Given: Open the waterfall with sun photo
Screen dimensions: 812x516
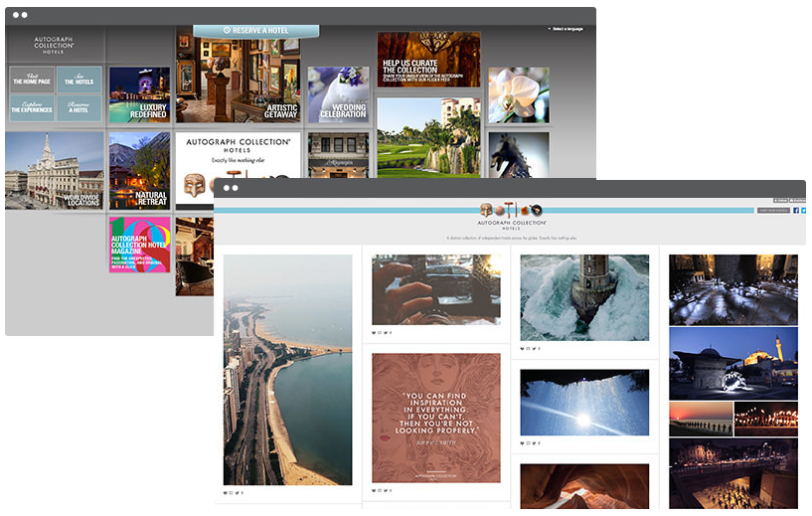Looking at the screenshot, I should (584, 403).
